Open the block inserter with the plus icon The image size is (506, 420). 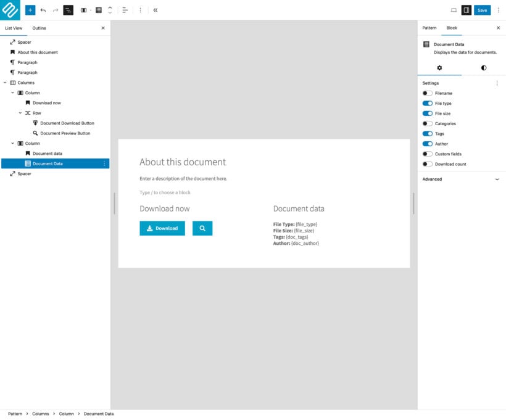click(x=29, y=10)
